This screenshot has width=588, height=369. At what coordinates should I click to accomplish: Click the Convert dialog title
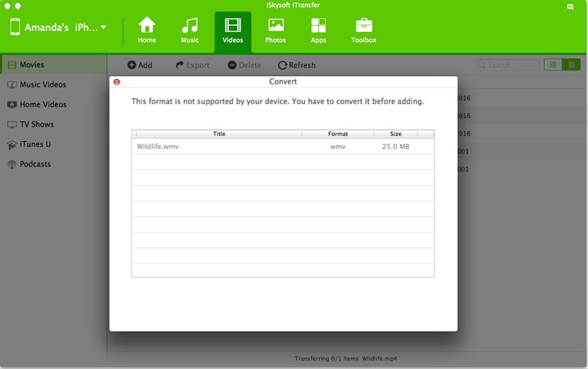click(283, 82)
